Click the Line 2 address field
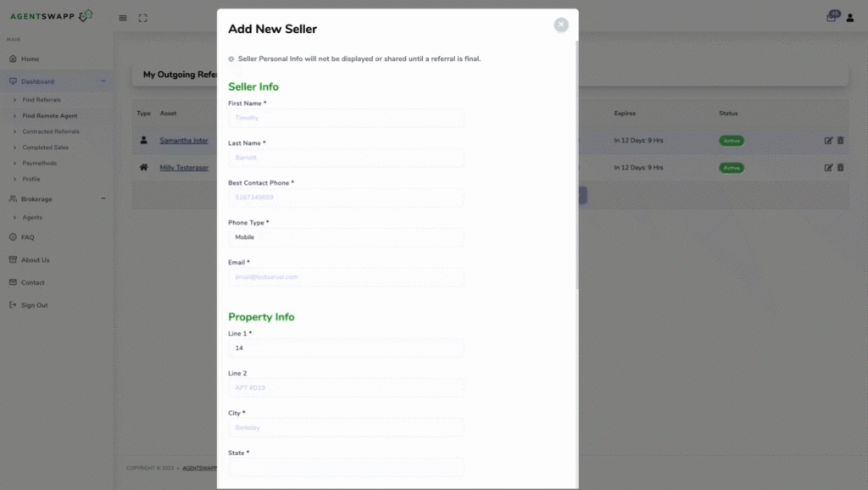Viewport: 868px width, 490px height. tap(346, 388)
